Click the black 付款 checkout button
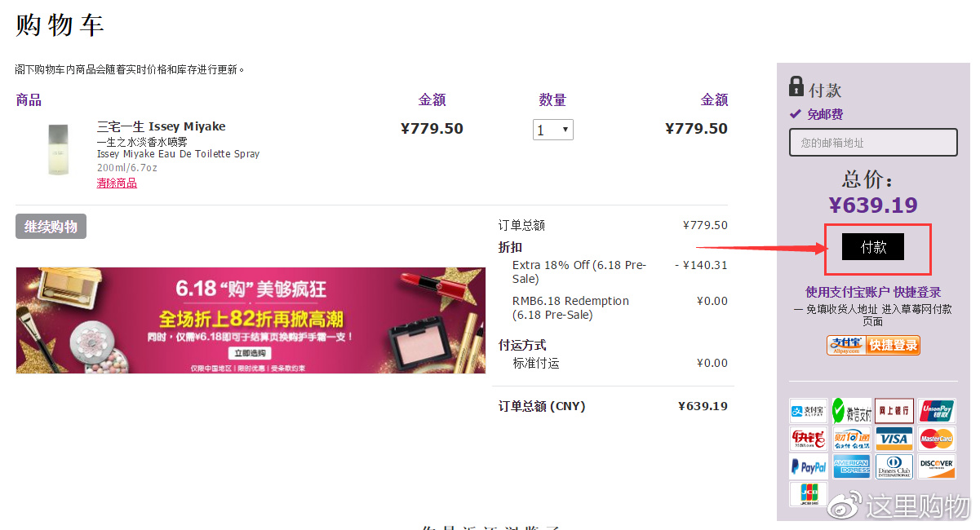This screenshot has width=980, height=530. pos(873,247)
